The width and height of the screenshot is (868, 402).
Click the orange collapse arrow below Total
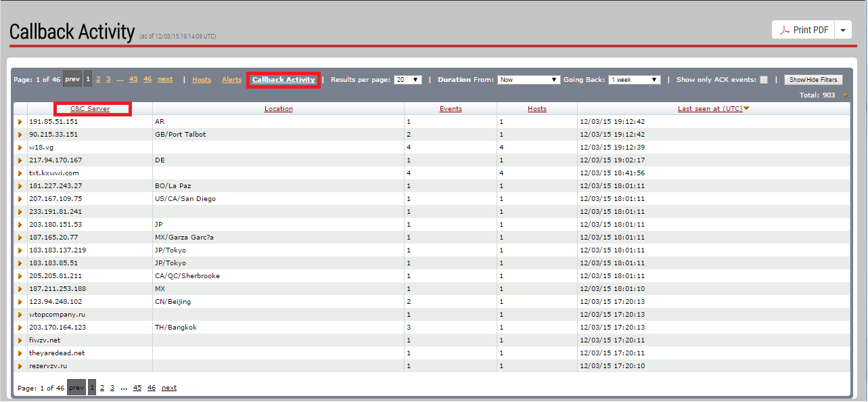(x=845, y=95)
